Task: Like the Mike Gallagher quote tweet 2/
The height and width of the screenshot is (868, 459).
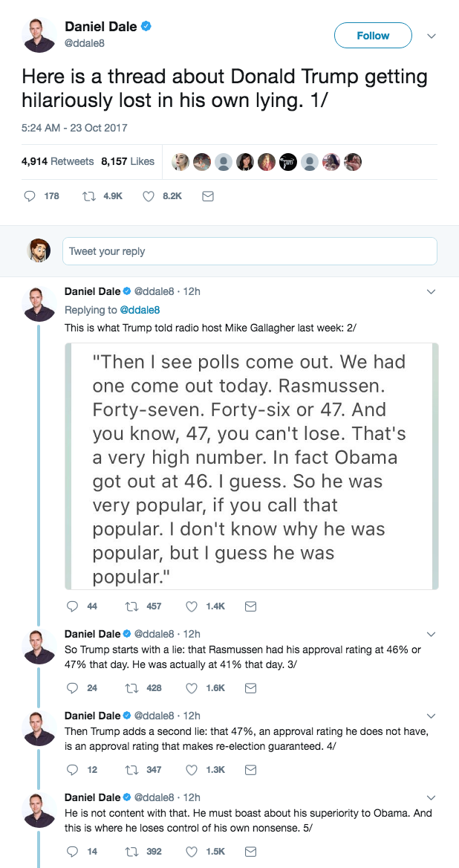Action: click(191, 606)
